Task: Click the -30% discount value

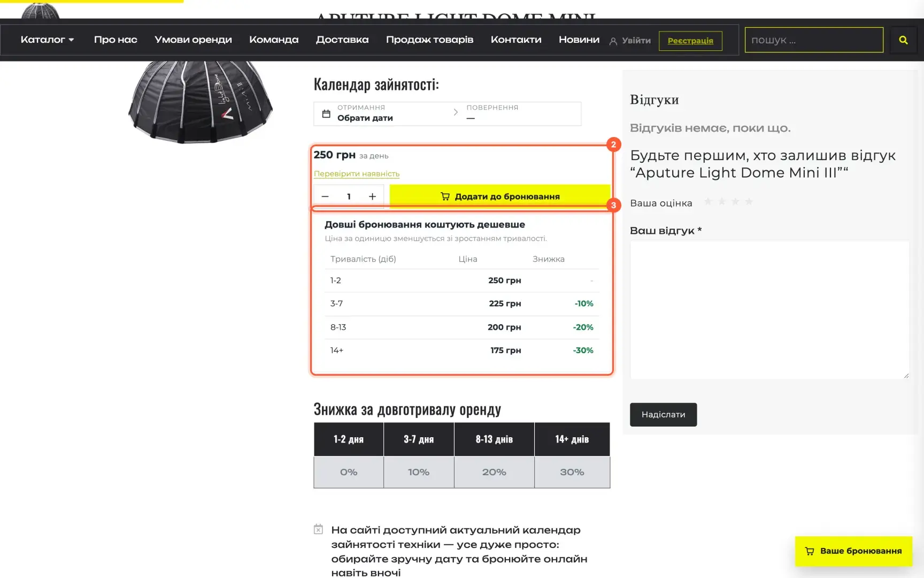Action: [x=583, y=351]
